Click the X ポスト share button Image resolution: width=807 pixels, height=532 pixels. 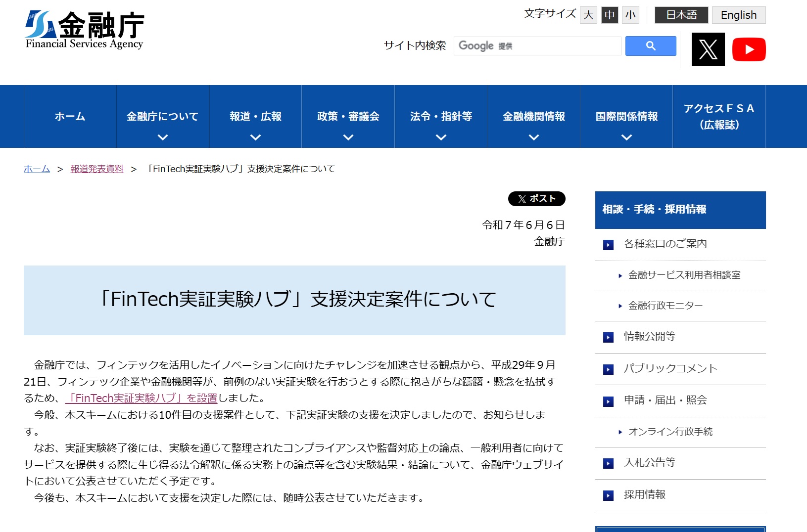click(x=536, y=199)
